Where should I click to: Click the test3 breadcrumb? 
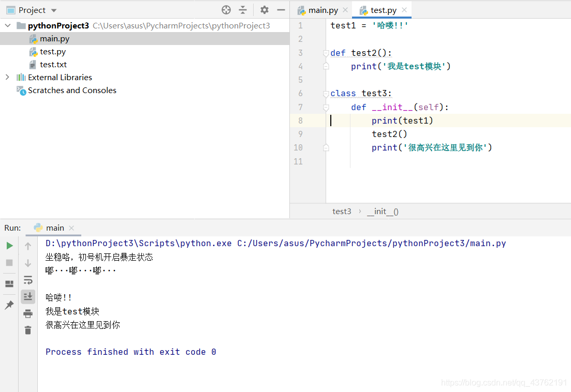342,212
